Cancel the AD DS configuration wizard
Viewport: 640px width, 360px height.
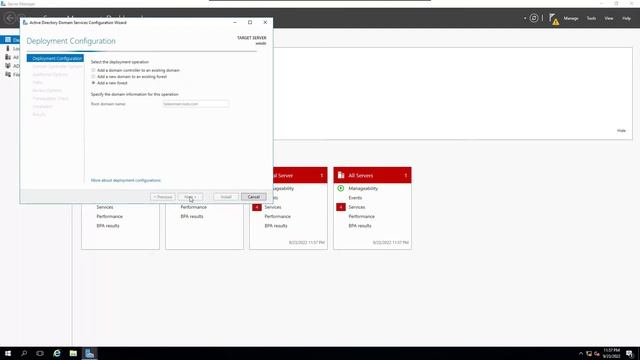click(x=253, y=197)
